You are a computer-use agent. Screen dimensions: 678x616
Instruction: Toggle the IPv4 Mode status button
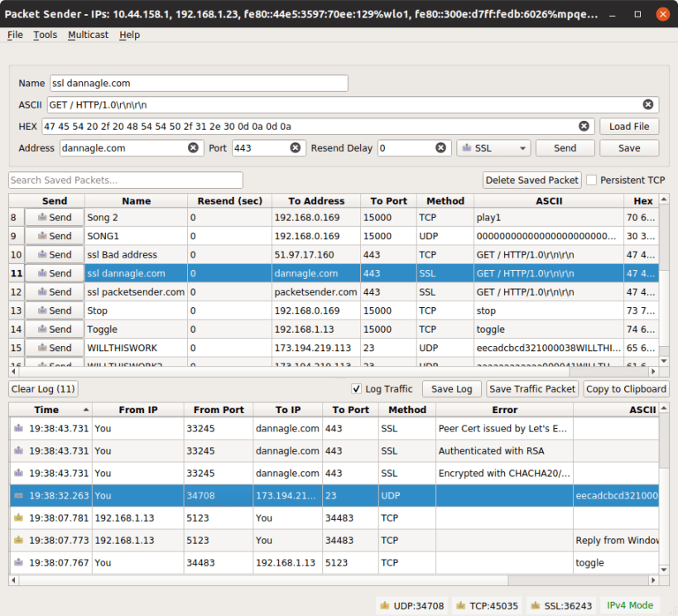[630, 605]
